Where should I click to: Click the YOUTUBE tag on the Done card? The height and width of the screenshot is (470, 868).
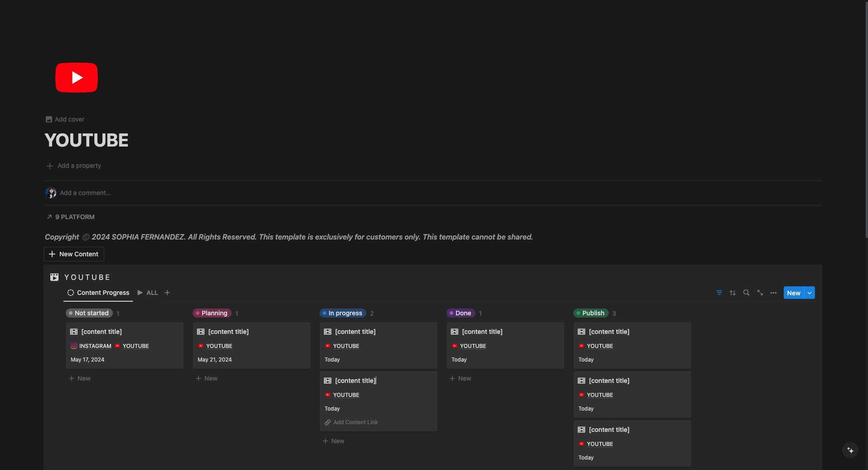click(x=469, y=346)
